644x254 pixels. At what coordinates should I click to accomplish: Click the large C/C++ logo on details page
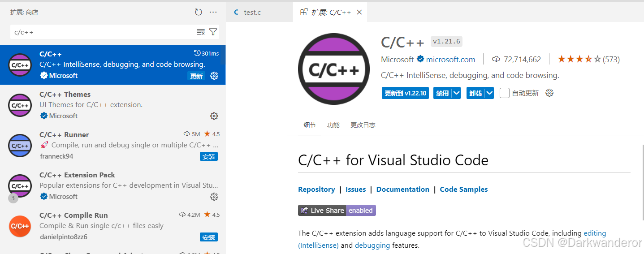click(x=334, y=69)
